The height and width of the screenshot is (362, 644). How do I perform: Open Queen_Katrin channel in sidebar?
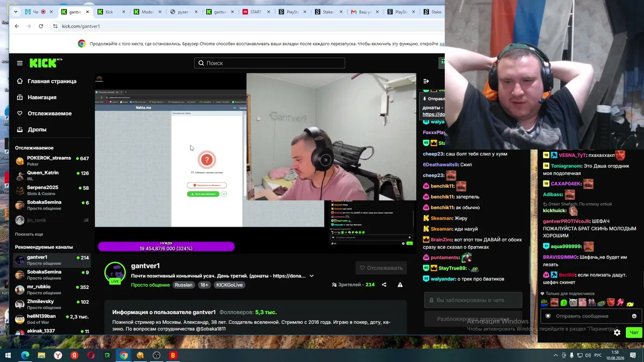pyautogui.click(x=52, y=175)
